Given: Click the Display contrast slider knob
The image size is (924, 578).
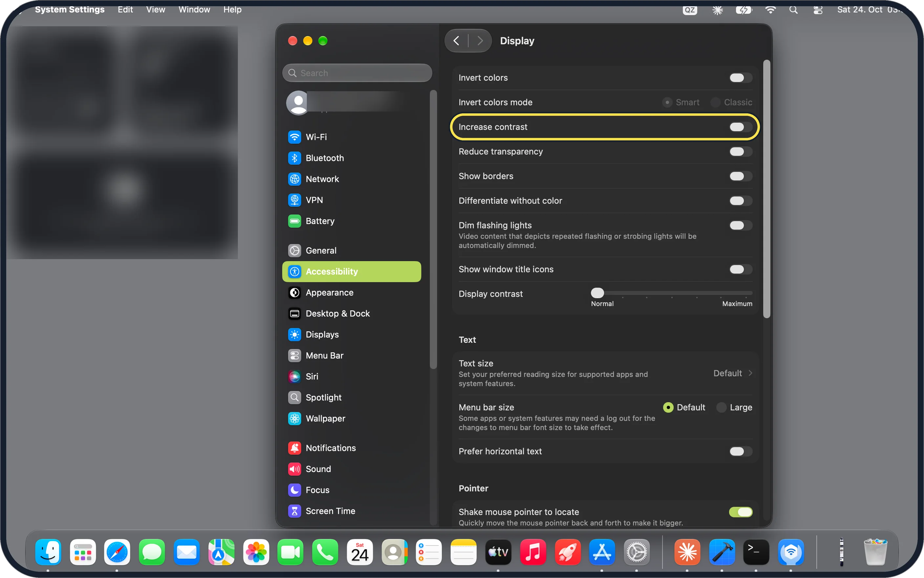Looking at the screenshot, I should tap(597, 293).
